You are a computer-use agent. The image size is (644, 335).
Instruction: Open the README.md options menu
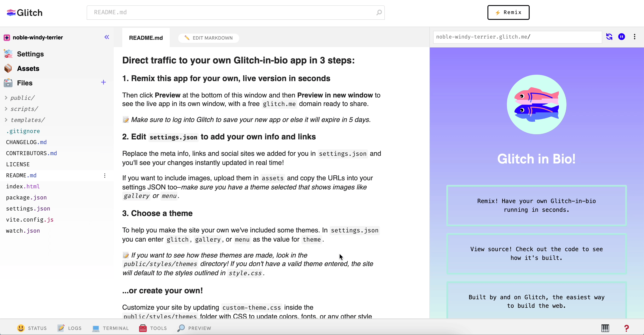click(105, 176)
